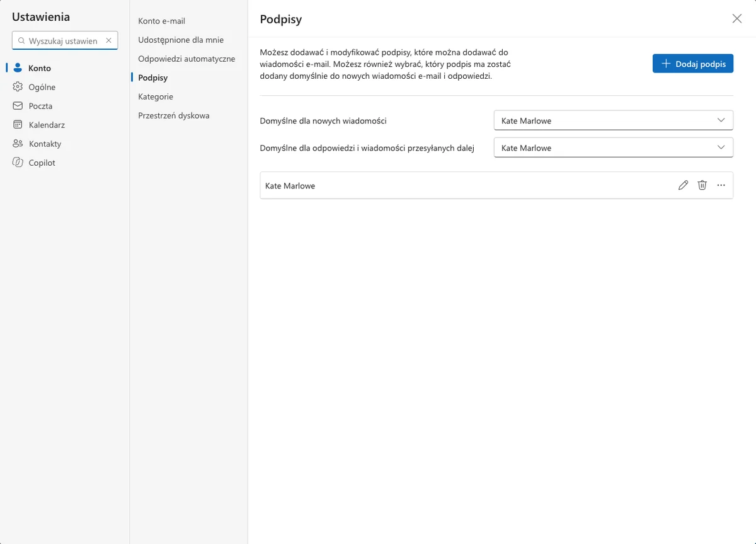Open Konto e-mail section

pyautogui.click(x=162, y=21)
